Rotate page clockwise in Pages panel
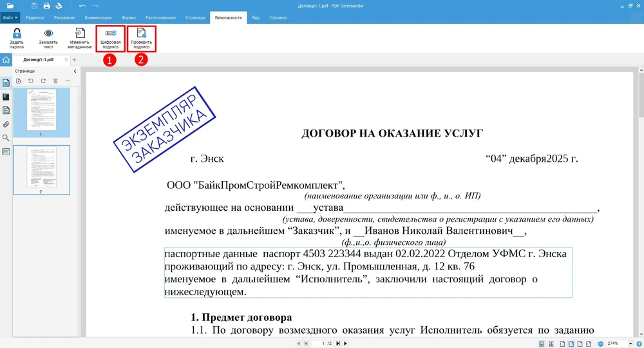The width and height of the screenshot is (644, 348). point(43,81)
